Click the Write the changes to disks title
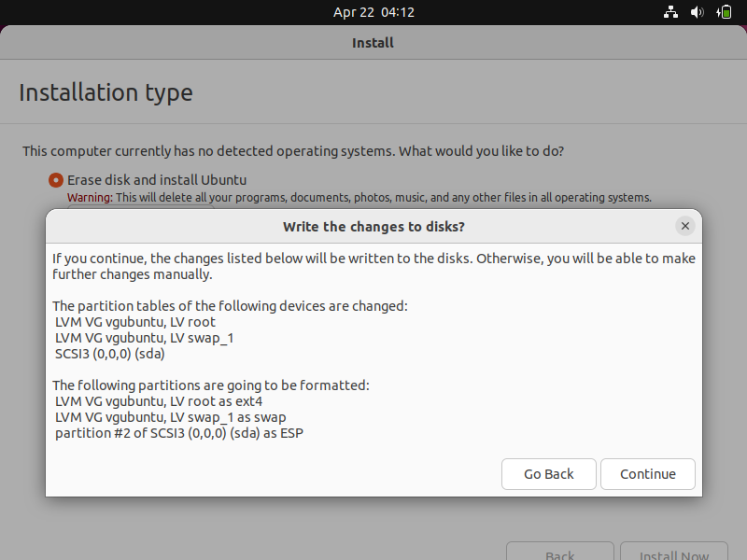This screenshot has width=747, height=560. 373,227
